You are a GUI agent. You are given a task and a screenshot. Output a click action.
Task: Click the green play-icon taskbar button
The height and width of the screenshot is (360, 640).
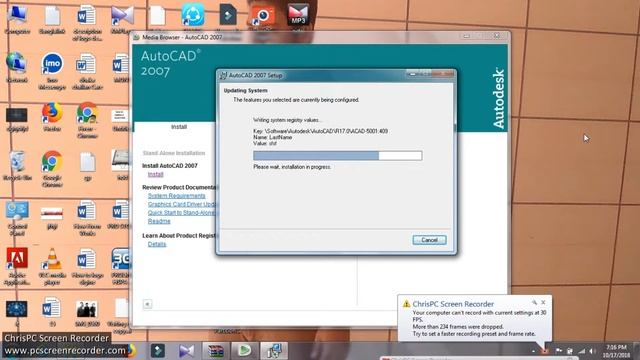244,351
